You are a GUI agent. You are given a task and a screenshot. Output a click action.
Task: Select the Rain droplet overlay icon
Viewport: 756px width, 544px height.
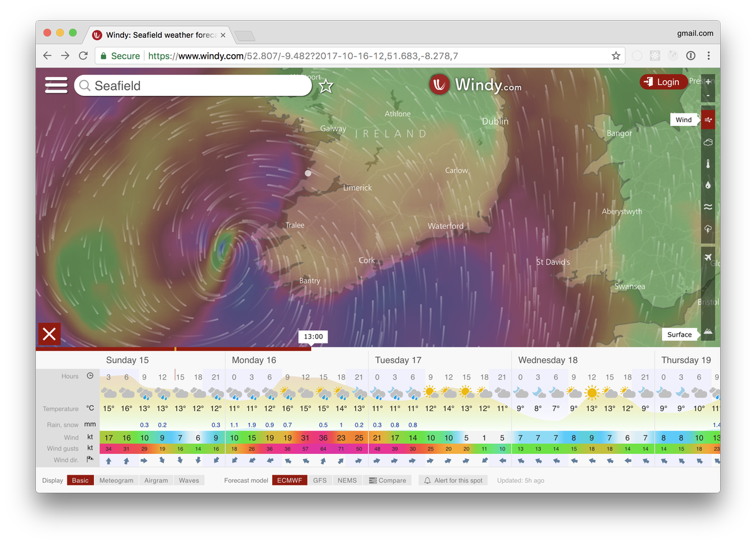(x=707, y=185)
